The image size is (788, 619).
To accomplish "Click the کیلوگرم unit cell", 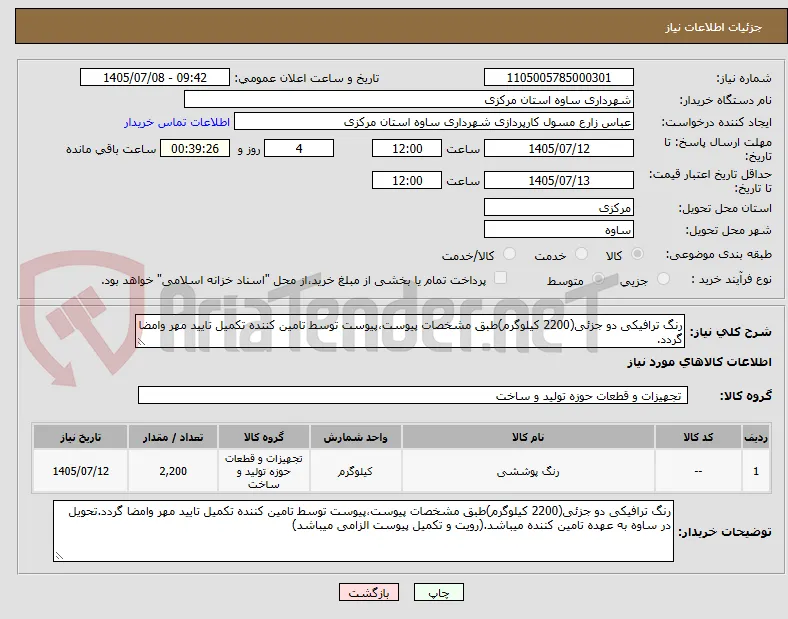I will (x=355, y=471).
